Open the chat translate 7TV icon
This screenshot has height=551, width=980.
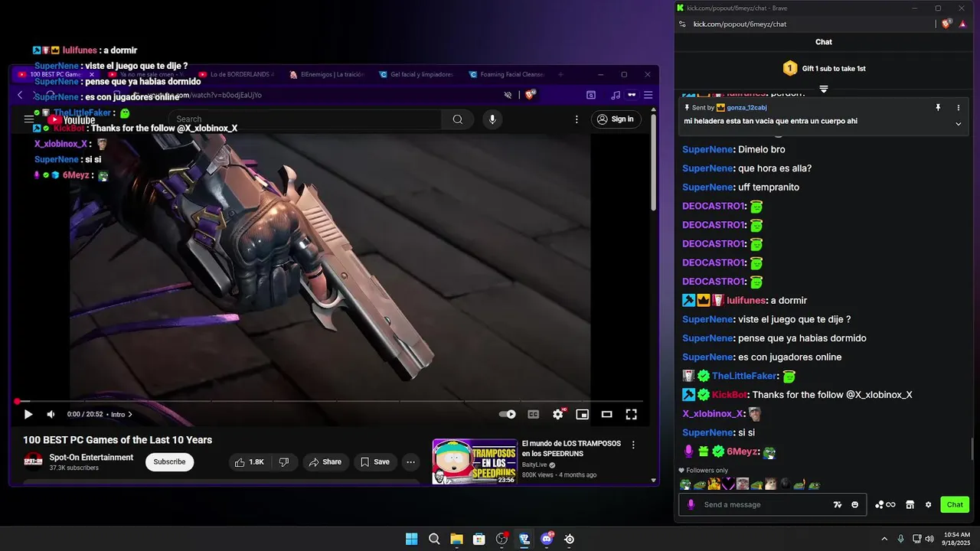[838, 504]
